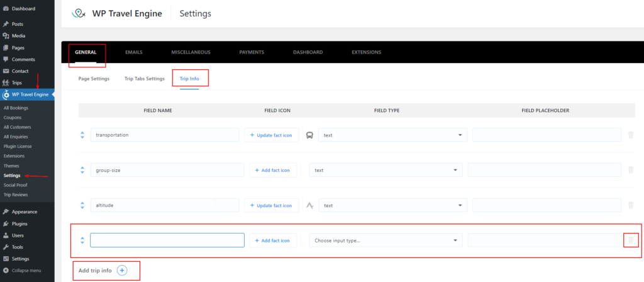
Task: Click the Comments bubble icon
Action: [6, 59]
